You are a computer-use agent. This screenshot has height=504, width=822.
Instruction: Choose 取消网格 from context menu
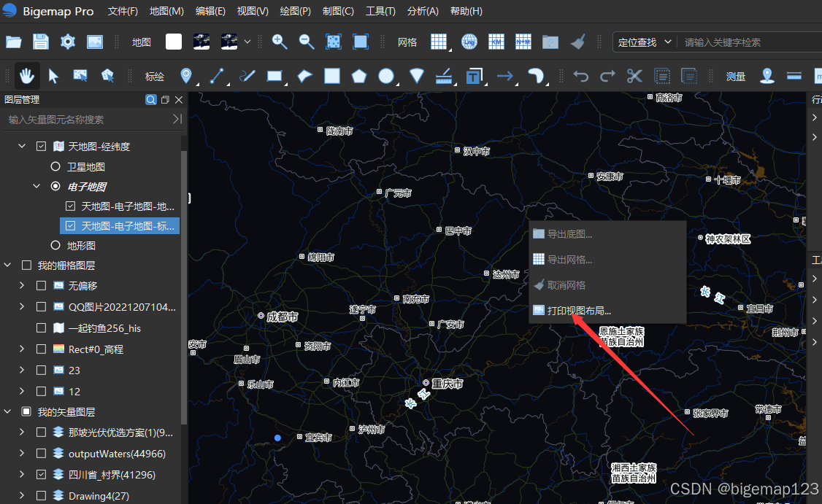pyautogui.click(x=607, y=285)
